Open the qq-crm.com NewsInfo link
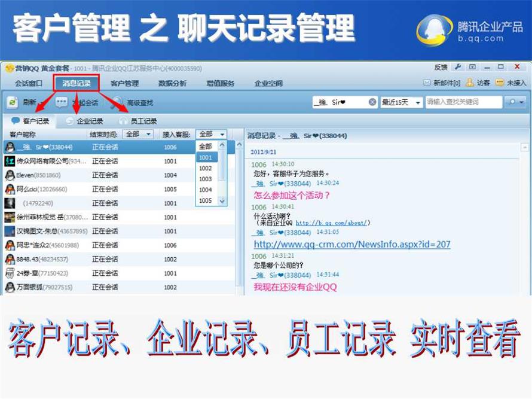Screen dimensions: 532x399 click(352, 244)
